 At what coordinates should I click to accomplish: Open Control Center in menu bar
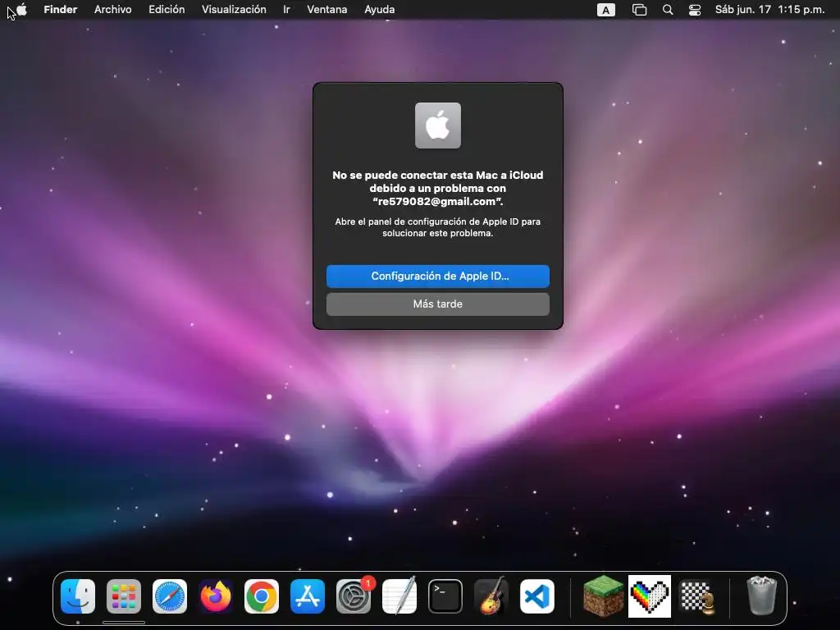(x=695, y=10)
